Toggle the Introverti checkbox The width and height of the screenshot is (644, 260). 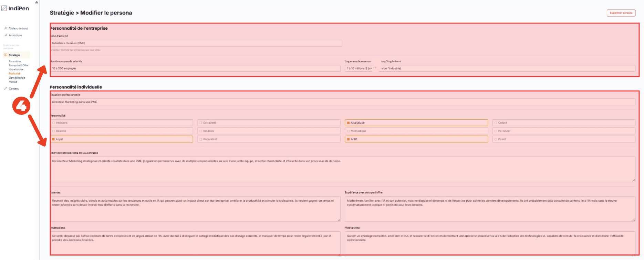click(x=53, y=123)
